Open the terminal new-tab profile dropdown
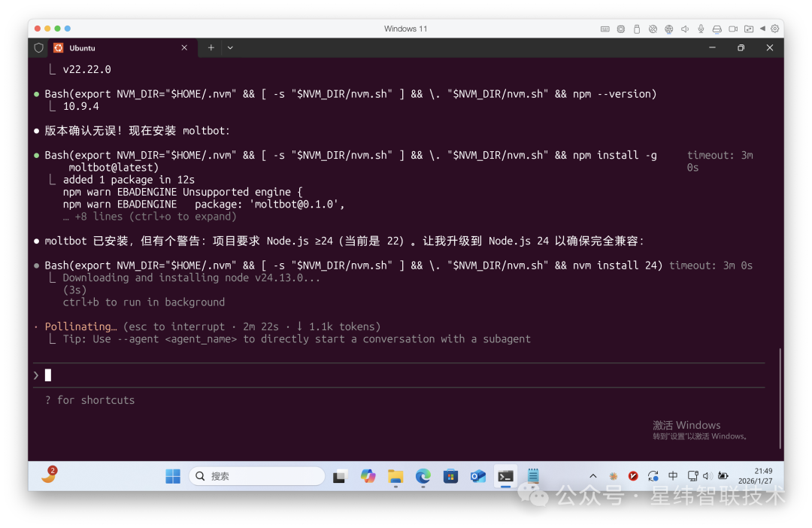812x528 pixels. coord(230,47)
